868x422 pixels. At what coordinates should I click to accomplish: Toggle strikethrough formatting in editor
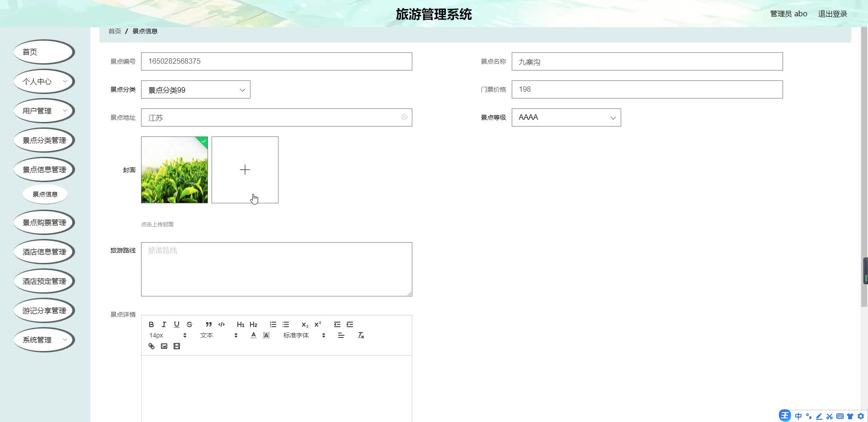[x=189, y=324]
